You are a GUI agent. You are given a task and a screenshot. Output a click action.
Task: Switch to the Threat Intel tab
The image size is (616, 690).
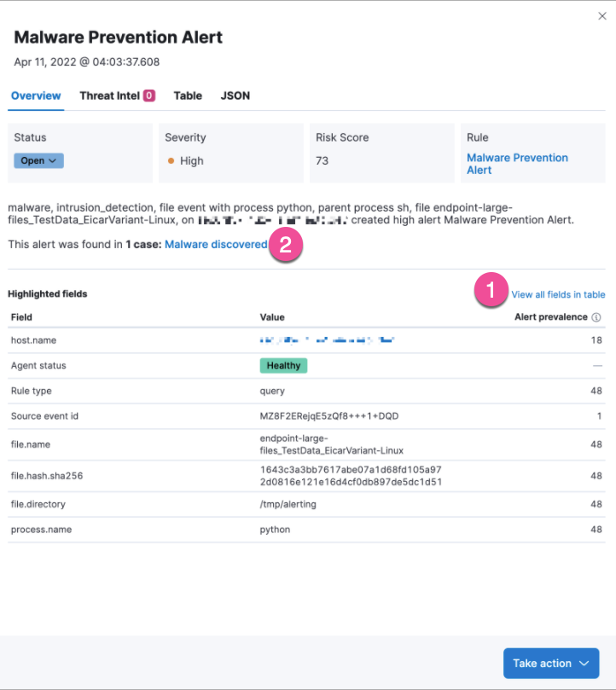[109, 96]
